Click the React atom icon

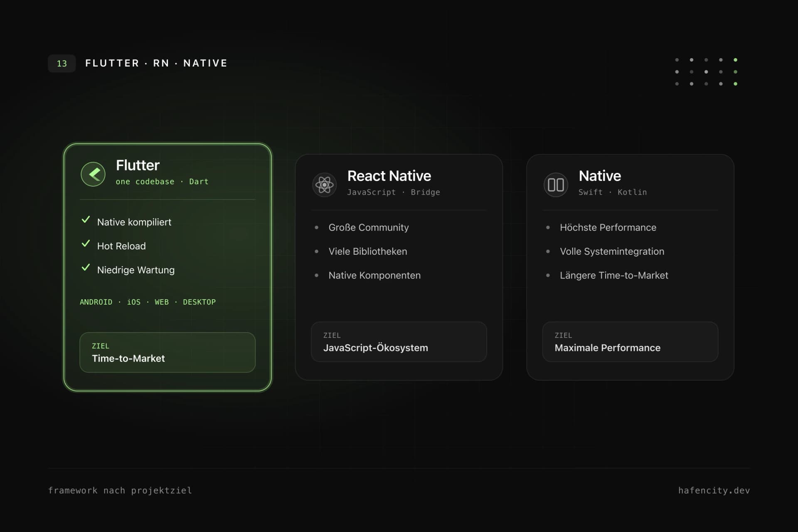[x=324, y=185]
